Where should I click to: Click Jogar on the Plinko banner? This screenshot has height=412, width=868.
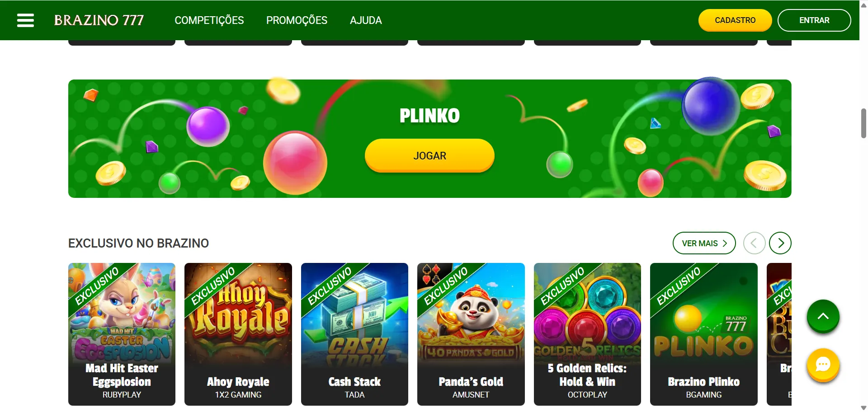429,155
